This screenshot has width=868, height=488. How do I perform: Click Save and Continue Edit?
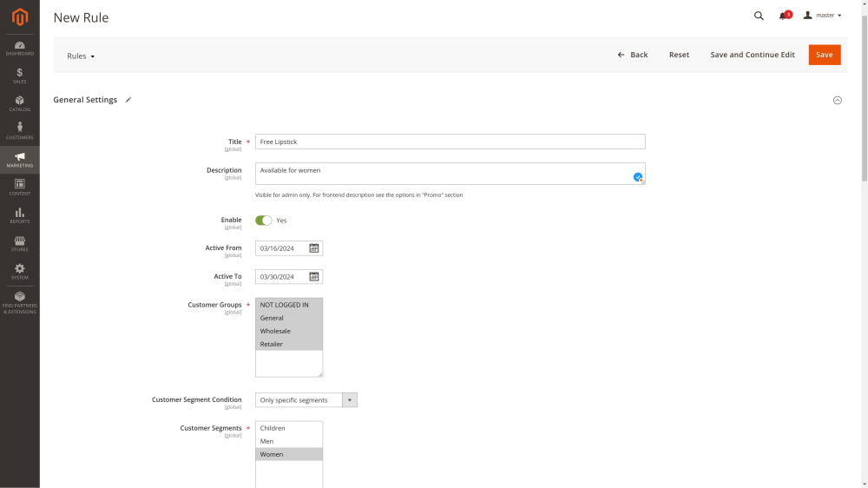pos(753,55)
